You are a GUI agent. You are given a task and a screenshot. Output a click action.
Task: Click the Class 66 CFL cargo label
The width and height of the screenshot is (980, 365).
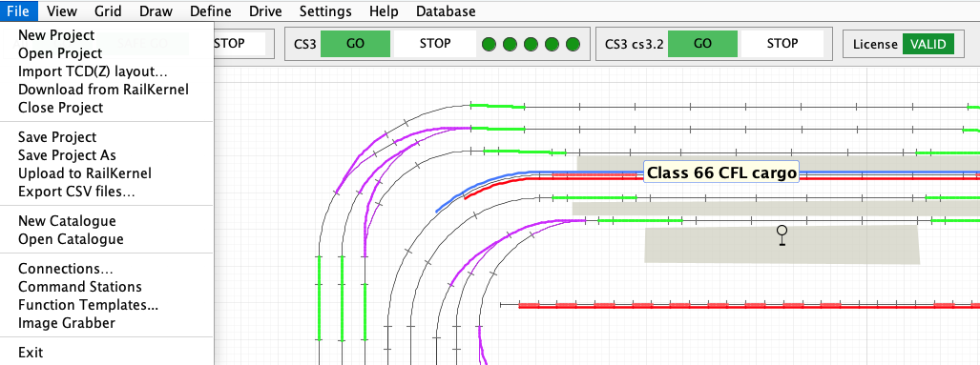721,172
